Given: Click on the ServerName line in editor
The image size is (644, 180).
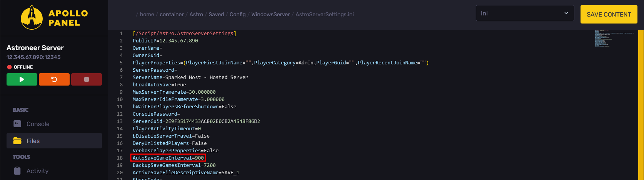Looking at the screenshot, I should pos(190,77).
